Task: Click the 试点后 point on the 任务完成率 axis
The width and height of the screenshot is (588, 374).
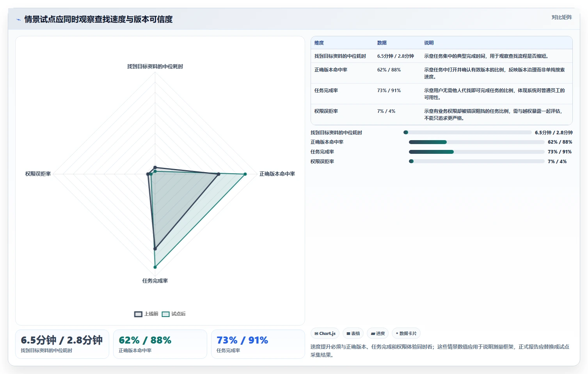Action: click(x=155, y=267)
